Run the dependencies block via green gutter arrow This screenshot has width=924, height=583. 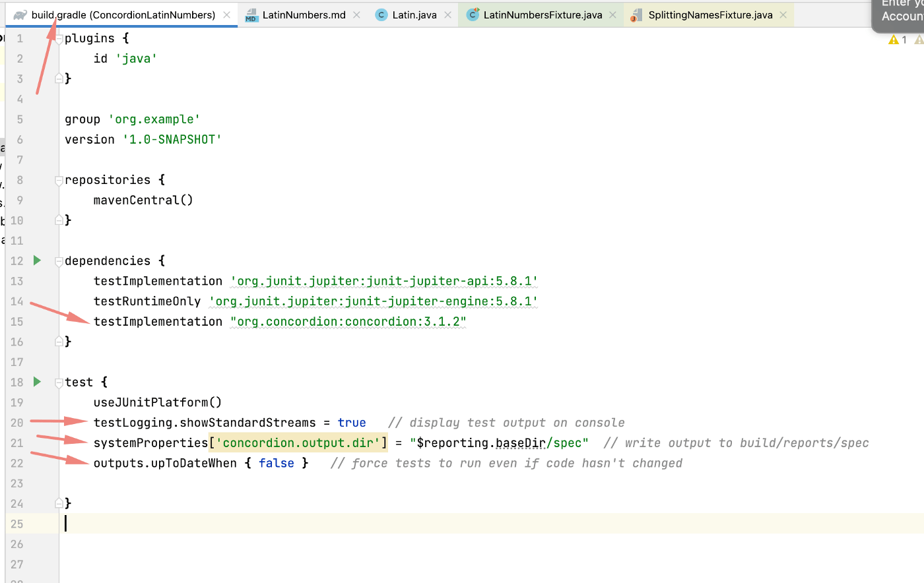point(37,261)
